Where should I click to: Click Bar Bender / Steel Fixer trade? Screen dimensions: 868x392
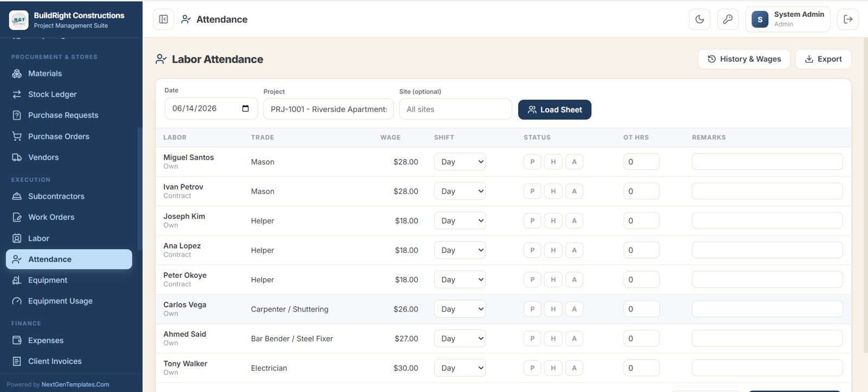click(x=292, y=339)
